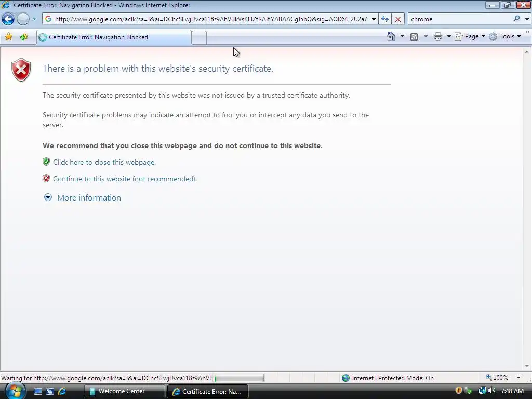
Task: Click the Print icon
Action: coord(438,36)
